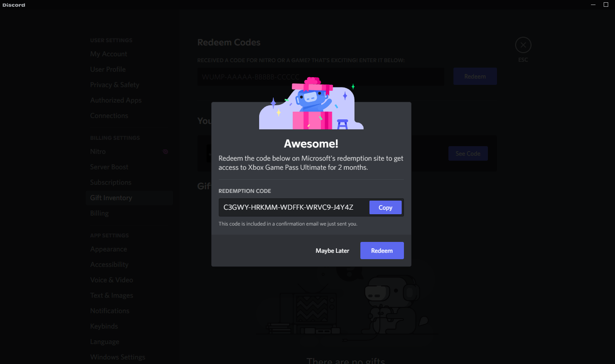Open Billing settings

pos(129,213)
